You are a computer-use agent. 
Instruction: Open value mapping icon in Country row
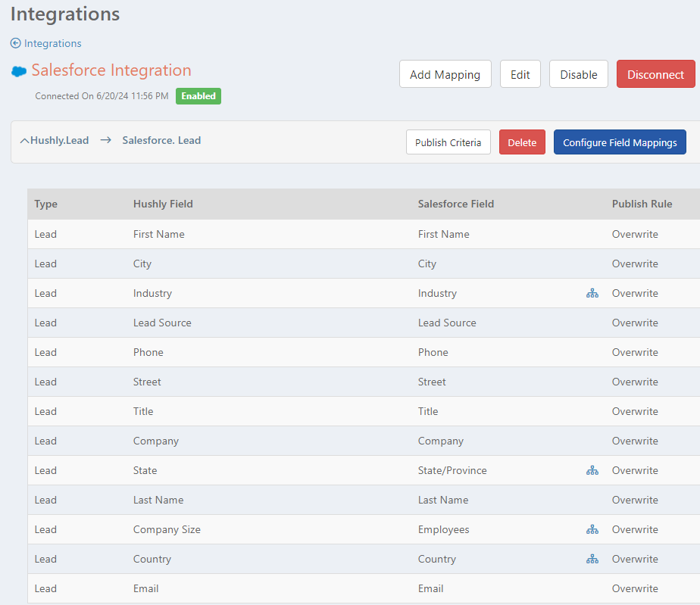(x=592, y=559)
